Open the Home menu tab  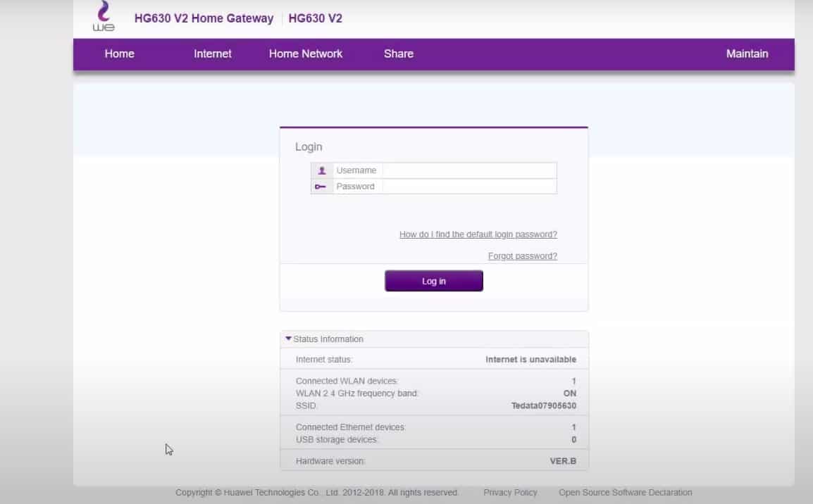coord(119,54)
